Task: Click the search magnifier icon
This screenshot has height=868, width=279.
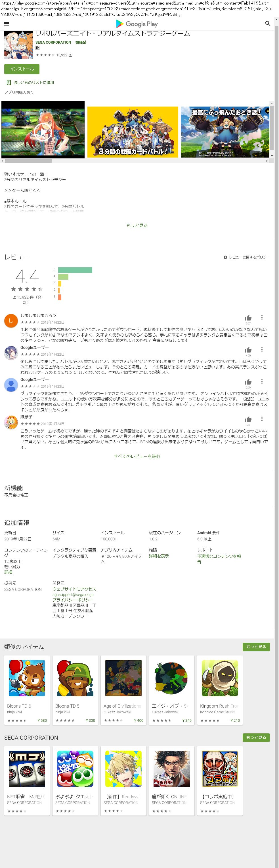Action: point(268,24)
